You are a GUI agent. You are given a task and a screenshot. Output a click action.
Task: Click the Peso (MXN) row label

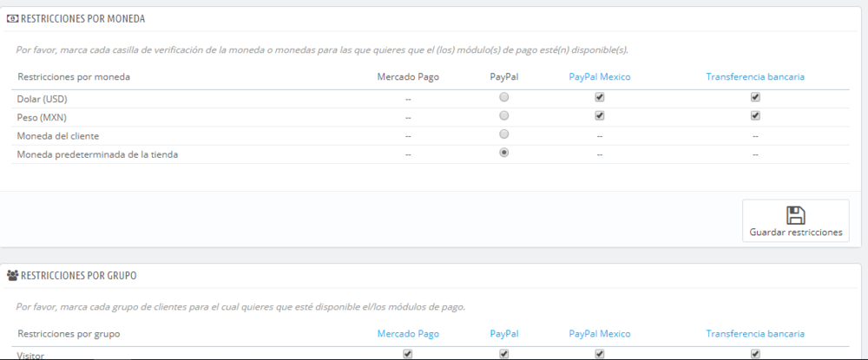point(42,117)
